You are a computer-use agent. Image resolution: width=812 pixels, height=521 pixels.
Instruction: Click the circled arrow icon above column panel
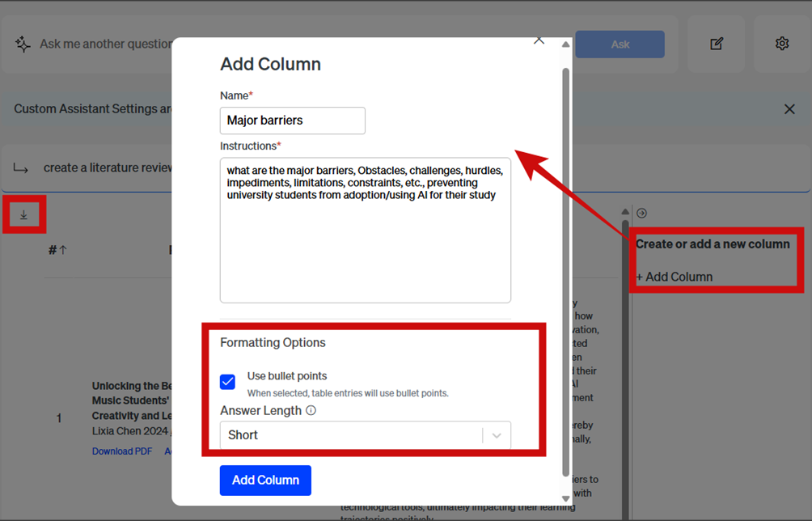[641, 214]
